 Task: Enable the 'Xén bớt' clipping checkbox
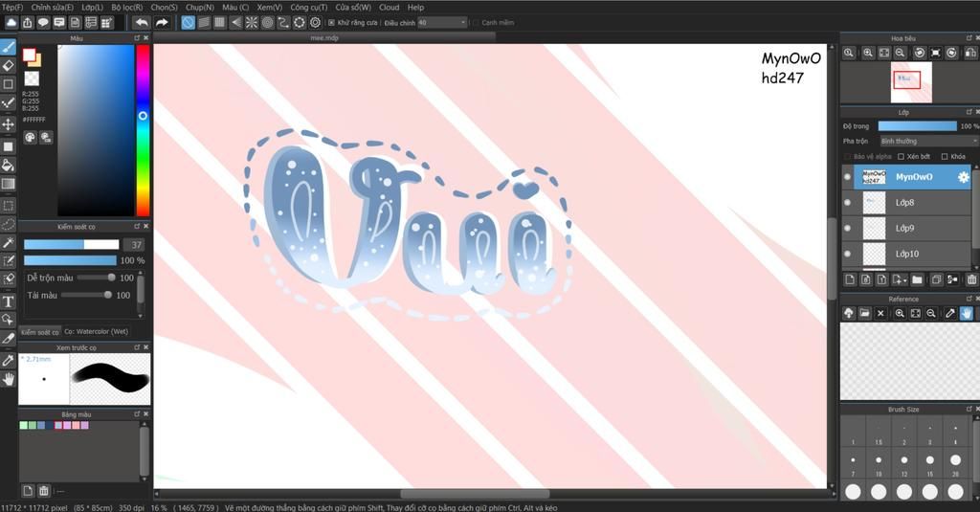901,157
